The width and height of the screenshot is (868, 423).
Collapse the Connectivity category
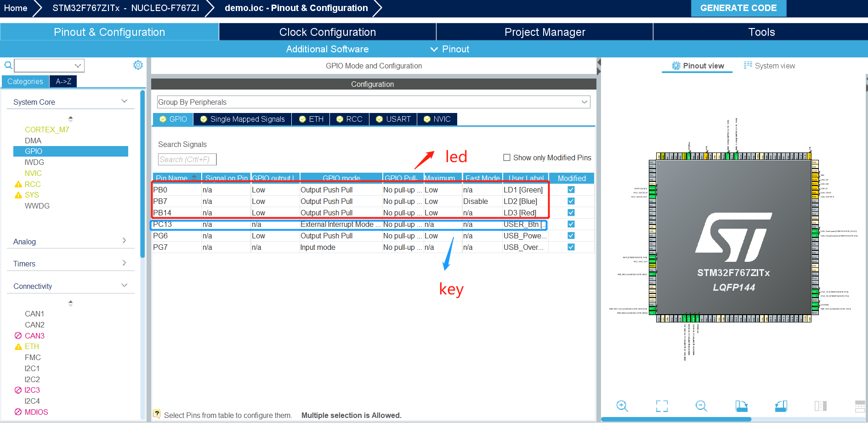pos(124,285)
